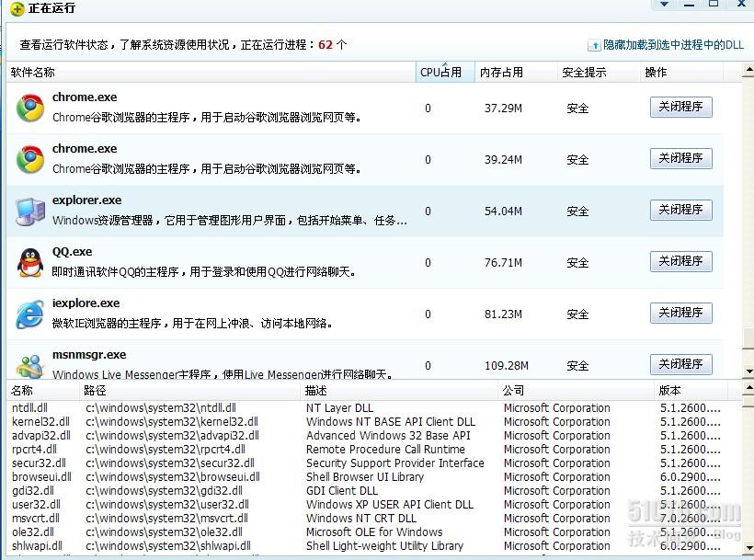This screenshot has height=560, width=754.
Task: Click process list scrollbar up arrow
Action: point(748,70)
